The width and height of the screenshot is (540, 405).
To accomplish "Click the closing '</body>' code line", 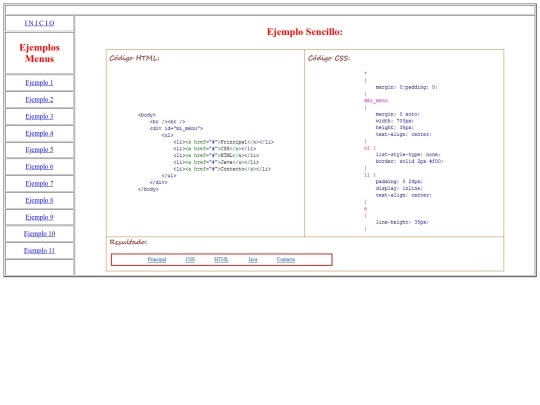I will pyautogui.click(x=148, y=189).
